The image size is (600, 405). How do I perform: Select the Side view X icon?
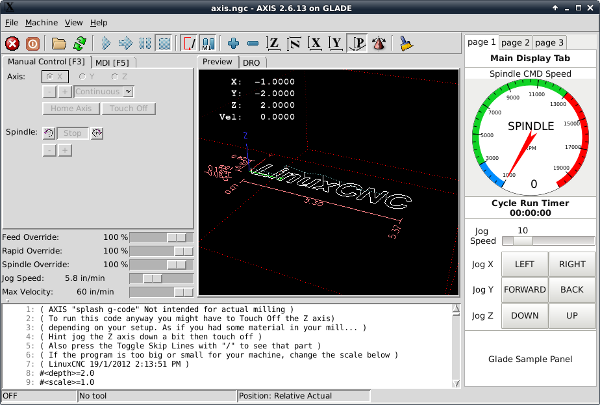[x=315, y=44]
